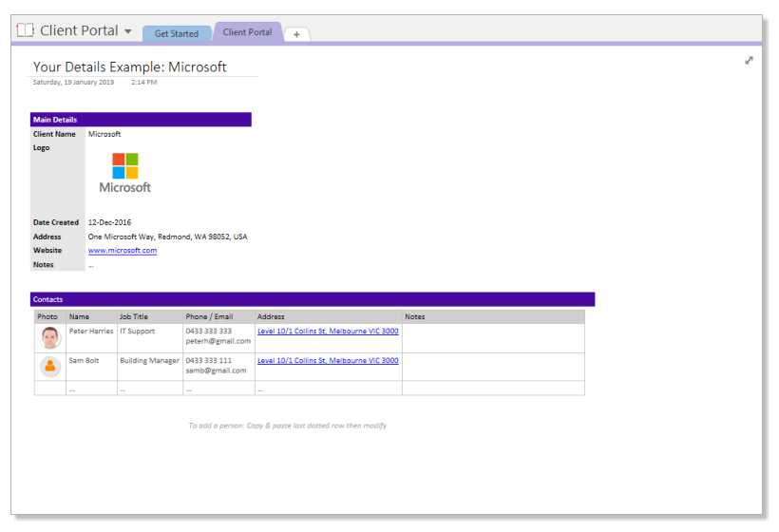
Task: Click the Client Name row label
Action: coord(55,134)
